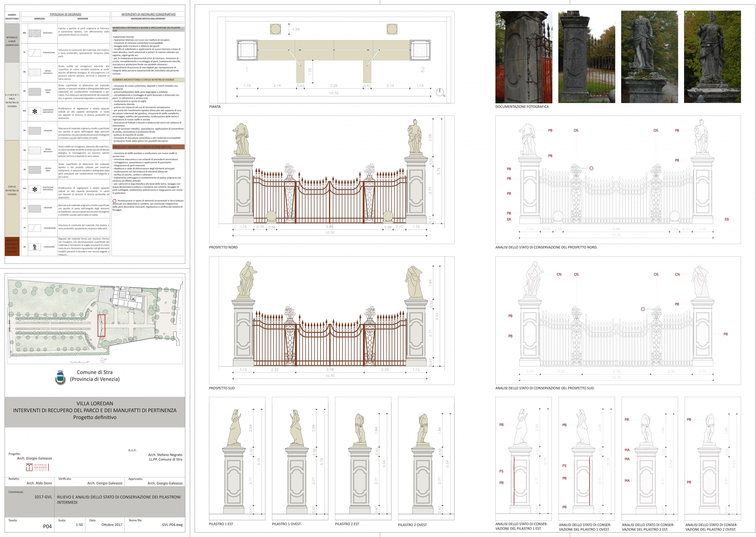This screenshot has width=756, height=537.
Task: Click the red hexagon marker on the north analysis drawing
Action: 591,168
